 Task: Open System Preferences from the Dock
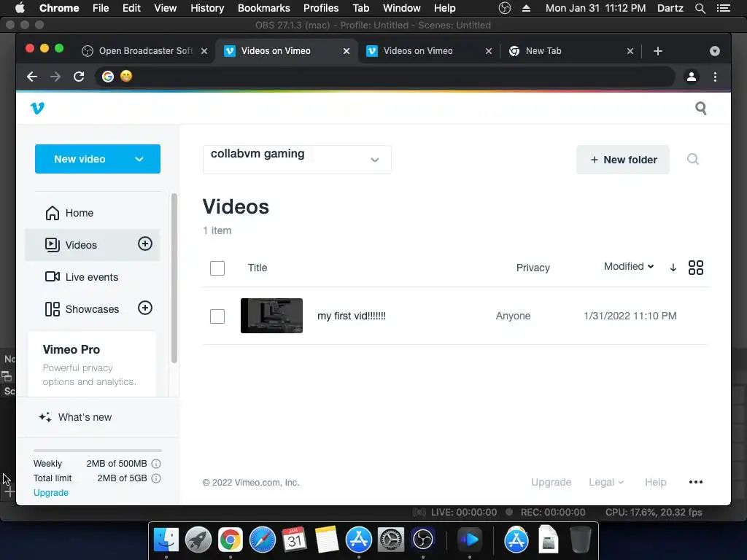[x=391, y=540]
